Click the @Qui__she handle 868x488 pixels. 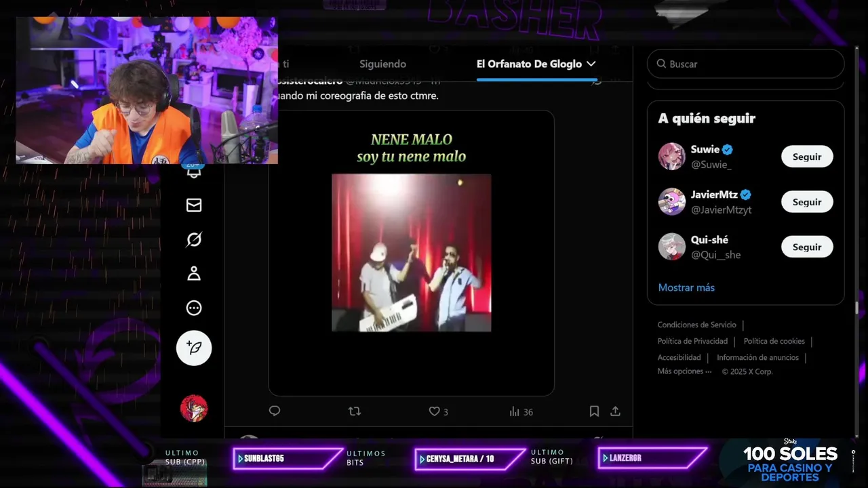click(715, 255)
